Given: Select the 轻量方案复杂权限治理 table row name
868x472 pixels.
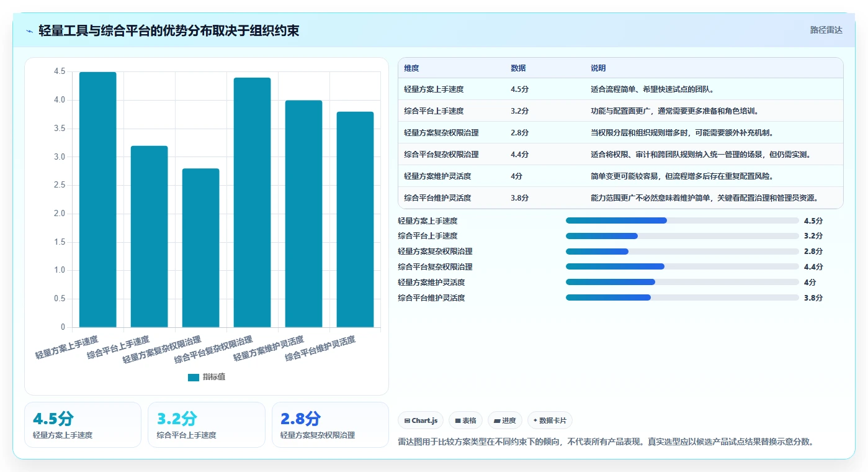Looking at the screenshot, I should [441, 133].
